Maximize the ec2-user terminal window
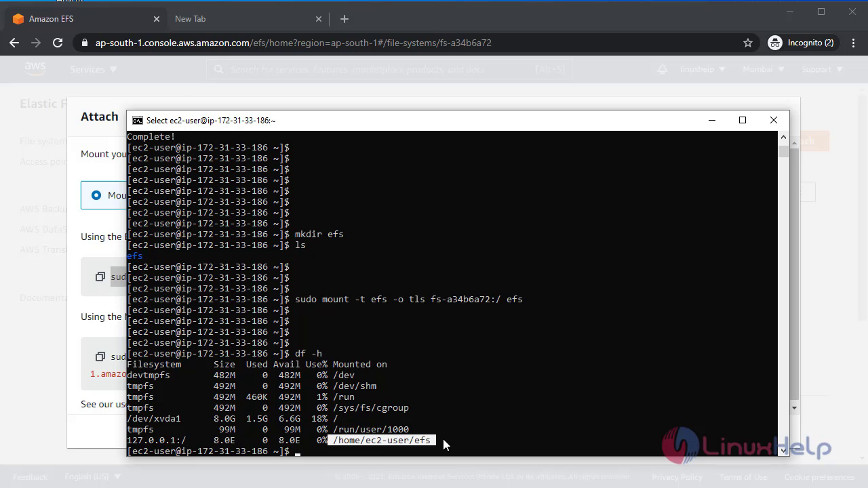 [x=743, y=120]
